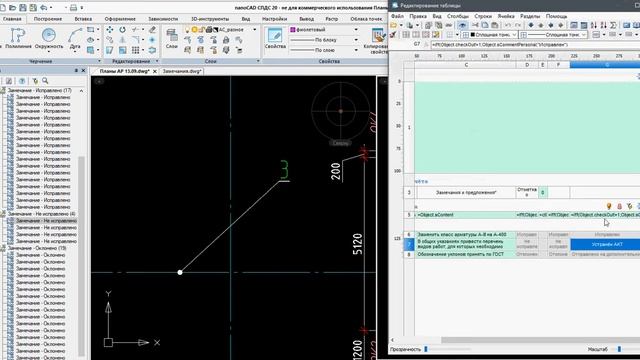Open the Свойства properties palette
640x360 pixels.
pyautogui.click(x=275, y=39)
